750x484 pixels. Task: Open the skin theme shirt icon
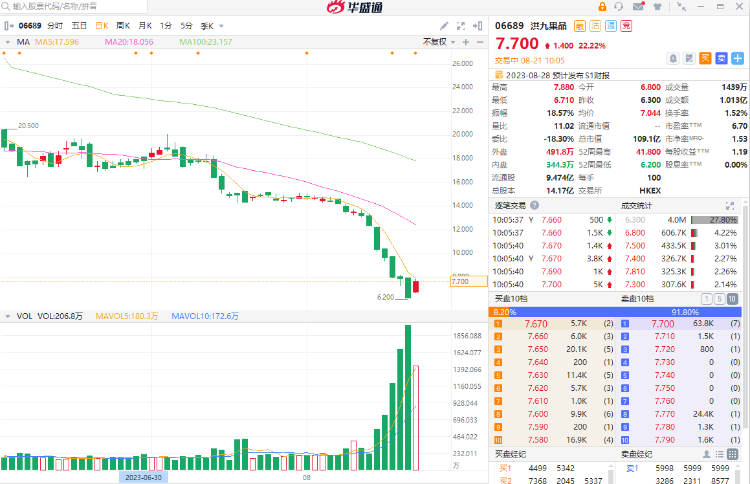coord(658,7)
